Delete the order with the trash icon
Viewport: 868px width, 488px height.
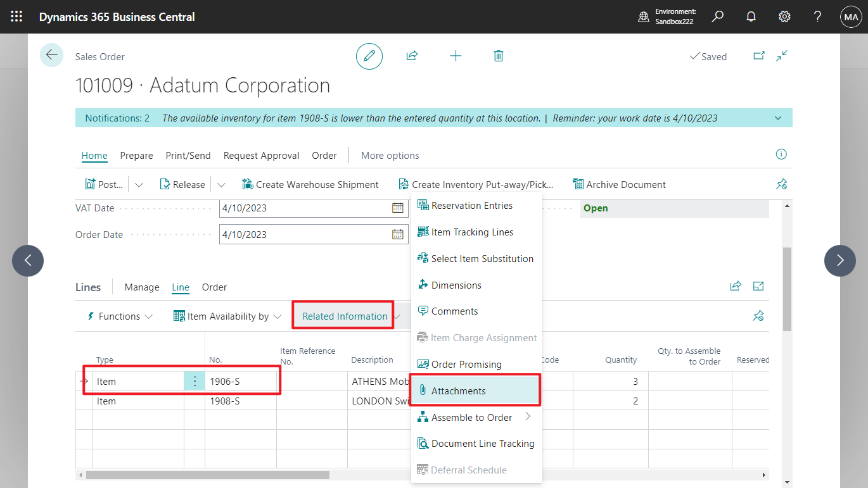pyautogui.click(x=499, y=56)
